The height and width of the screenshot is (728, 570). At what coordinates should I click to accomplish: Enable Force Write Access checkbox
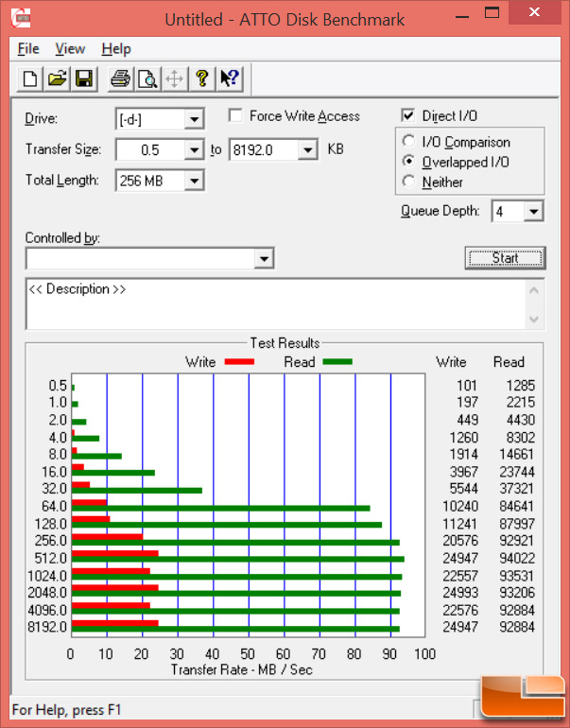[x=235, y=115]
